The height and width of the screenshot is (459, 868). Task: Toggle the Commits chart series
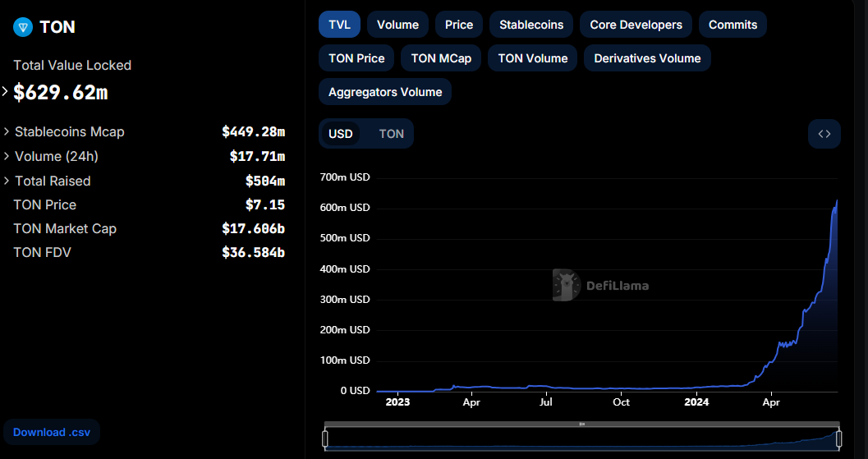(733, 25)
